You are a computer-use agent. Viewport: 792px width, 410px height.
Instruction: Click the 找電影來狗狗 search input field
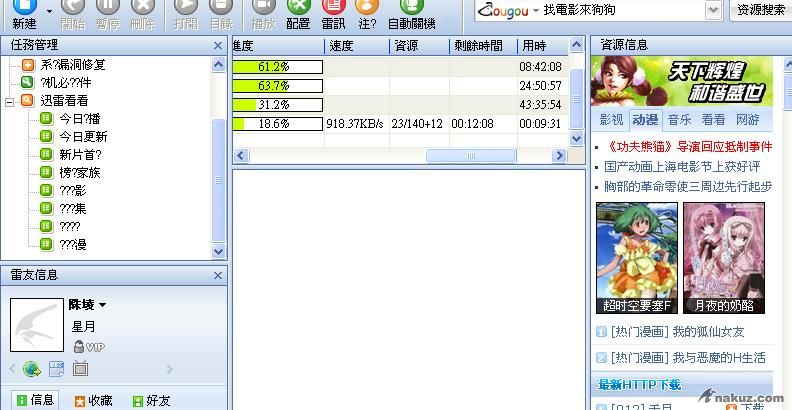(x=622, y=10)
